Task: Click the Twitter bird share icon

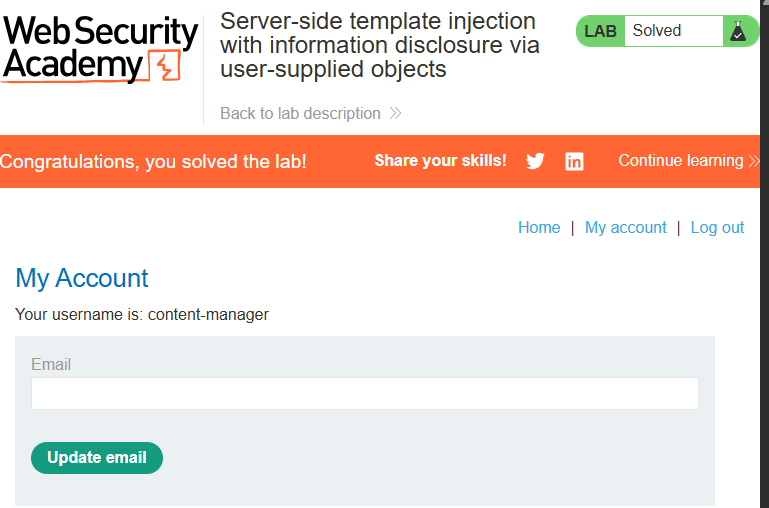Action: [x=535, y=161]
